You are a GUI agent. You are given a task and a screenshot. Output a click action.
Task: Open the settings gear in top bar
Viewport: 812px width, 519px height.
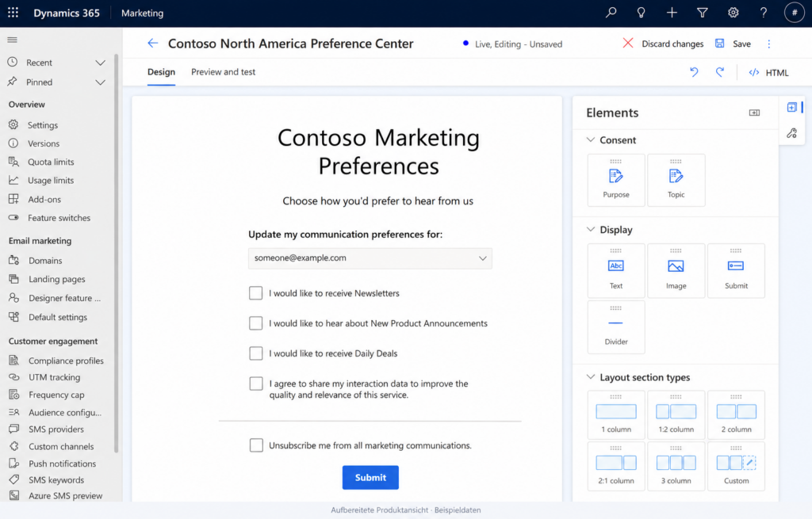pyautogui.click(x=733, y=13)
